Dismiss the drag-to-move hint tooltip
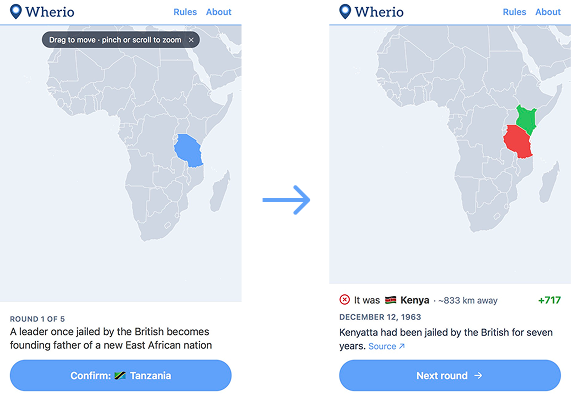 (191, 40)
